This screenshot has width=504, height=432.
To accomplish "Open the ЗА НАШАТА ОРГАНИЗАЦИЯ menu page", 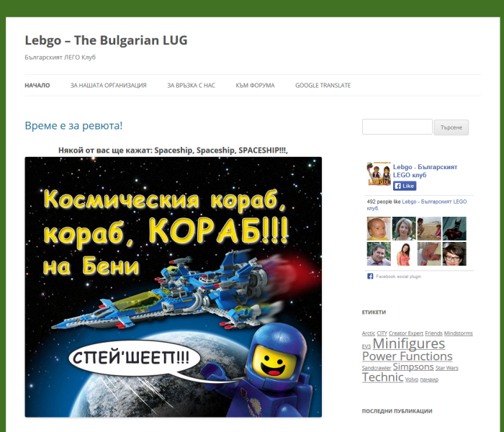I will tap(108, 86).
